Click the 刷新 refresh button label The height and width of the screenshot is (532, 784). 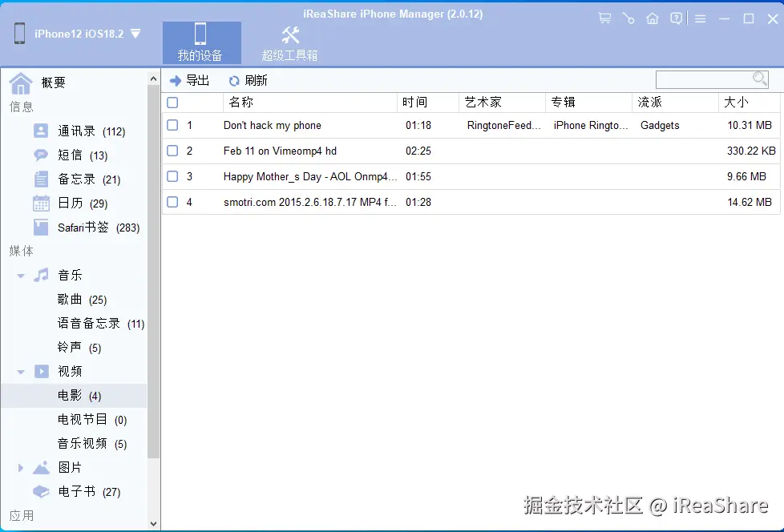point(256,80)
